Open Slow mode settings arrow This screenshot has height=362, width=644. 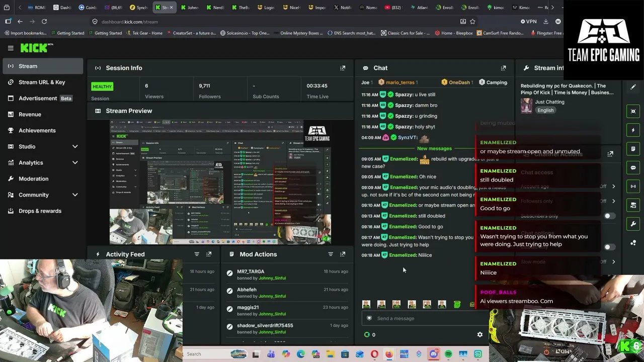point(613,262)
